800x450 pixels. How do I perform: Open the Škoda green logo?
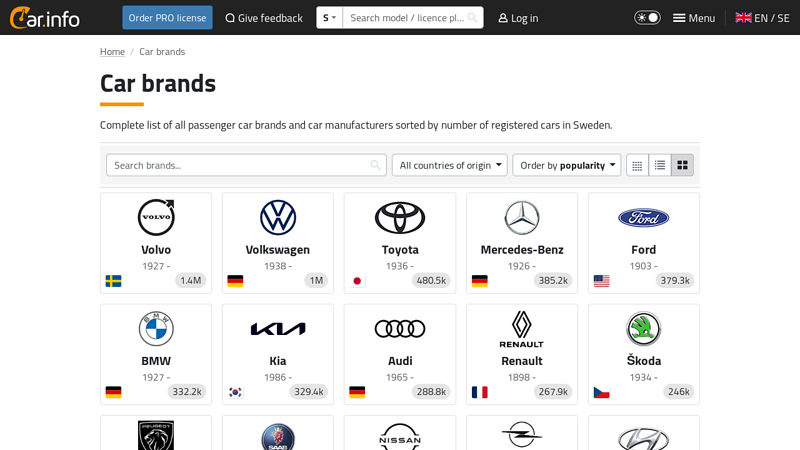point(644,329)
